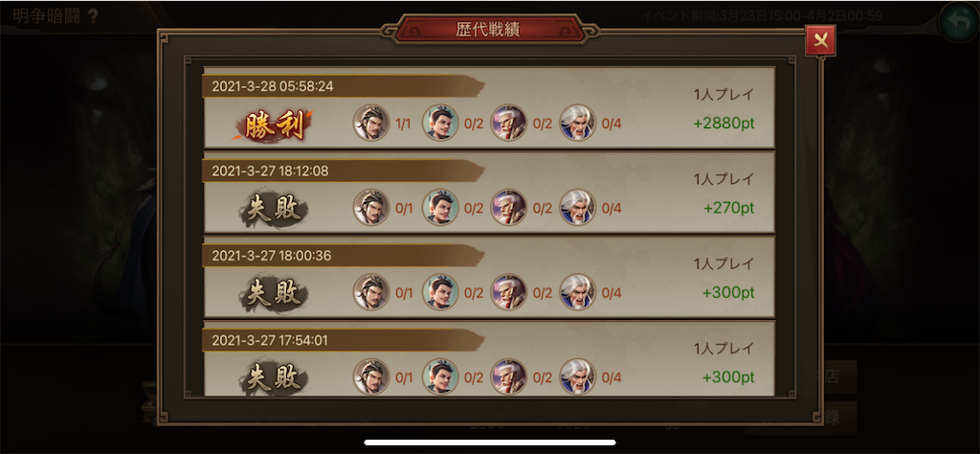Open the 2021-3-28 05:58:24 battle record
980x454 pixels.
tap(489, 107)
